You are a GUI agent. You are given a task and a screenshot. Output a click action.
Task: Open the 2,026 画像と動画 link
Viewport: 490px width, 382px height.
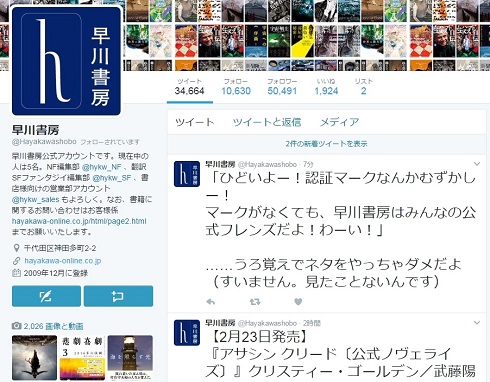pyautogui.click(x=53, y=326)
